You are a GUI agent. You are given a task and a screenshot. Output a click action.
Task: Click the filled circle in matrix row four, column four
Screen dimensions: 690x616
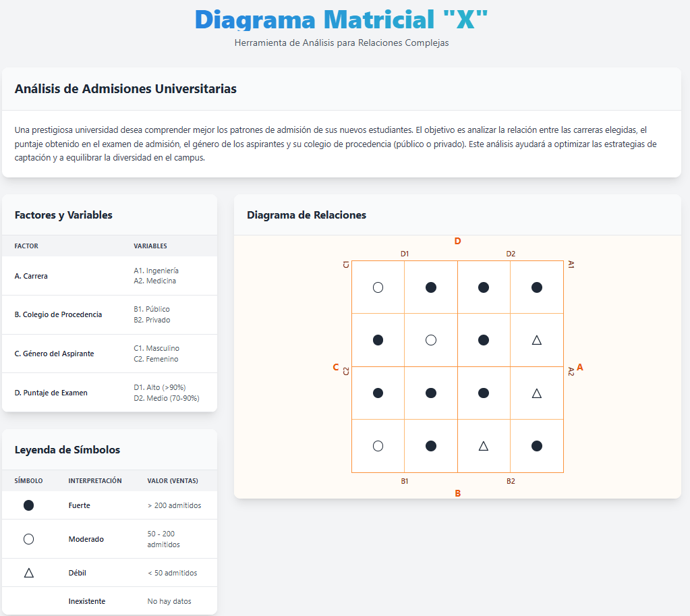click(537, 446)
